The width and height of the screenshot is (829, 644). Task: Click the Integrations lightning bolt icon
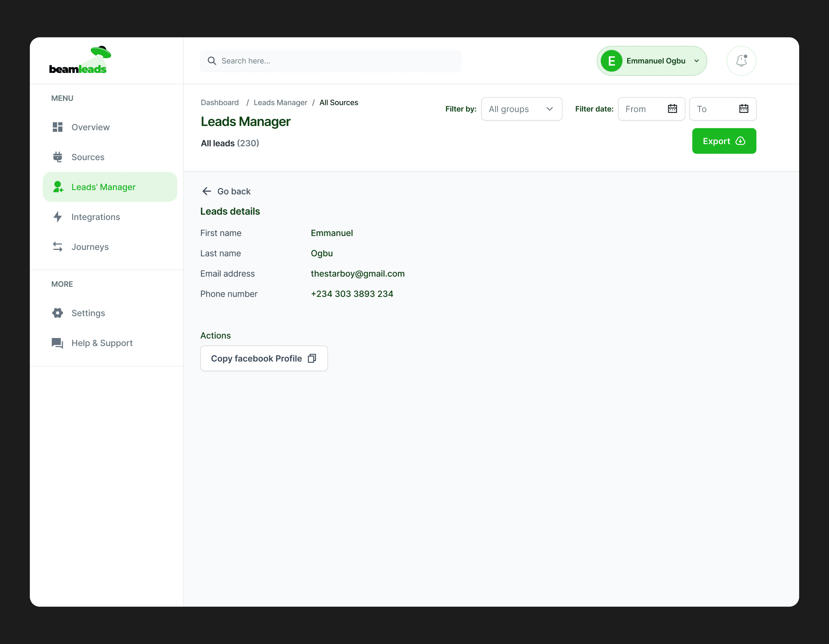click(58, 217)
